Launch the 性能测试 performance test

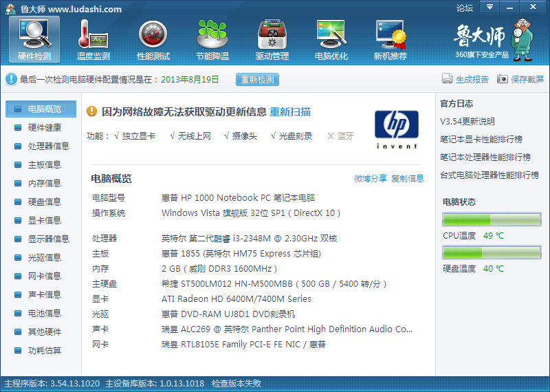point(153,40)
